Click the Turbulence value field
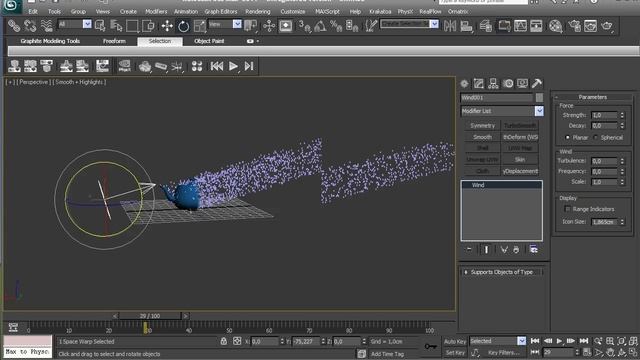The width and height of the screenshot is (640, 360). pyautogui.click(x=604, y=161)
